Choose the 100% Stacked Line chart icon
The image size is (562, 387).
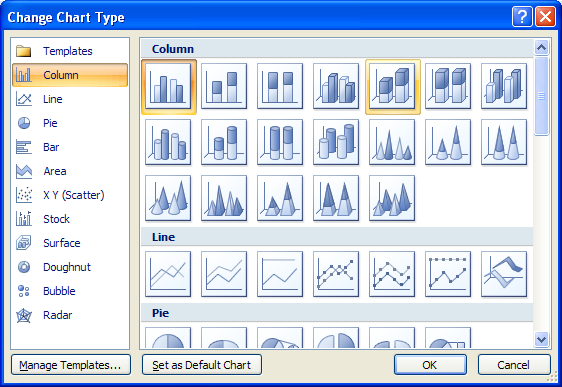(x=280, y=274)
